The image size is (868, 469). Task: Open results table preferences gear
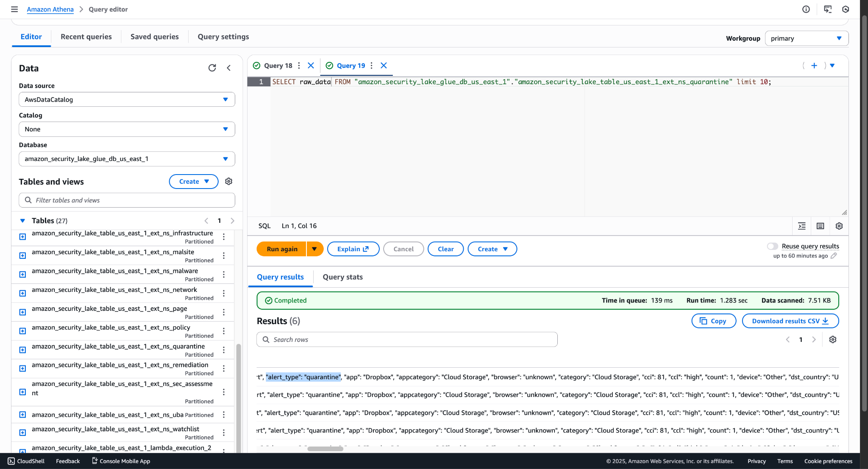click(x=832, y=339)
